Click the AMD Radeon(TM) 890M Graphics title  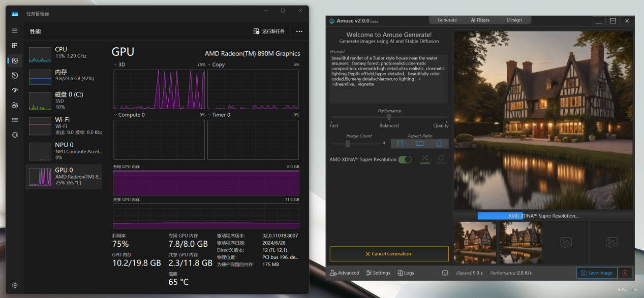coord(252,53)
